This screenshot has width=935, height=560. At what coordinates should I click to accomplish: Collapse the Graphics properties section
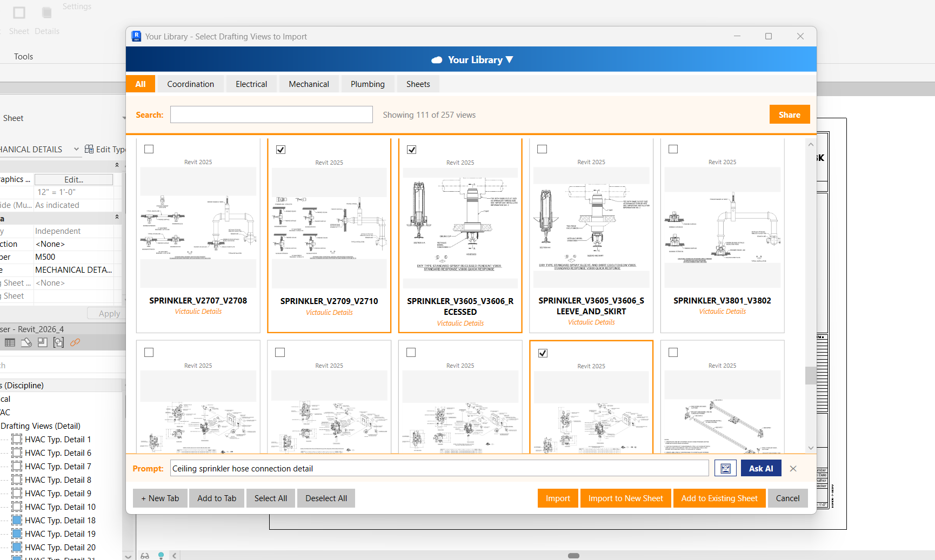[117, 165]
